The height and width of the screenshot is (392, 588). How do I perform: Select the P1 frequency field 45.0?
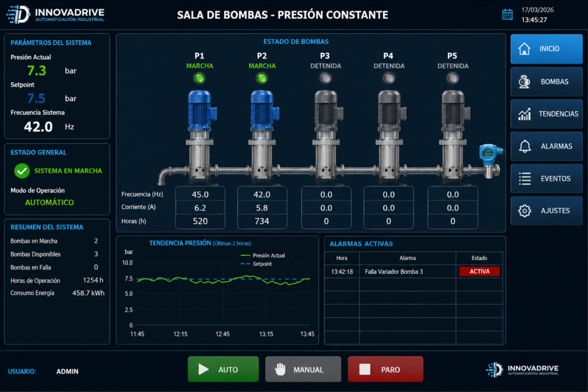pyautogui.click(x=200, y=195)
